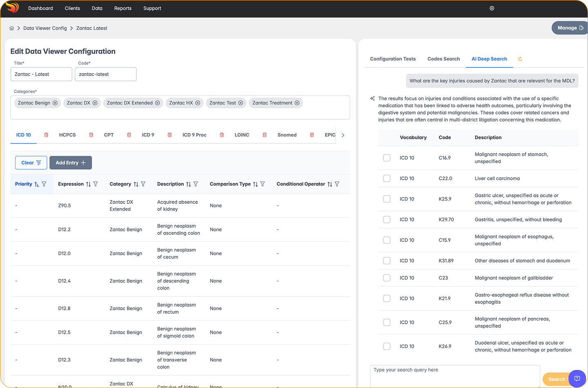The height and width of the screenshot is (388, 588).
Task: Remove the Zantac Benign category chip
Action: pyautogui.click(x=55, y=103)
